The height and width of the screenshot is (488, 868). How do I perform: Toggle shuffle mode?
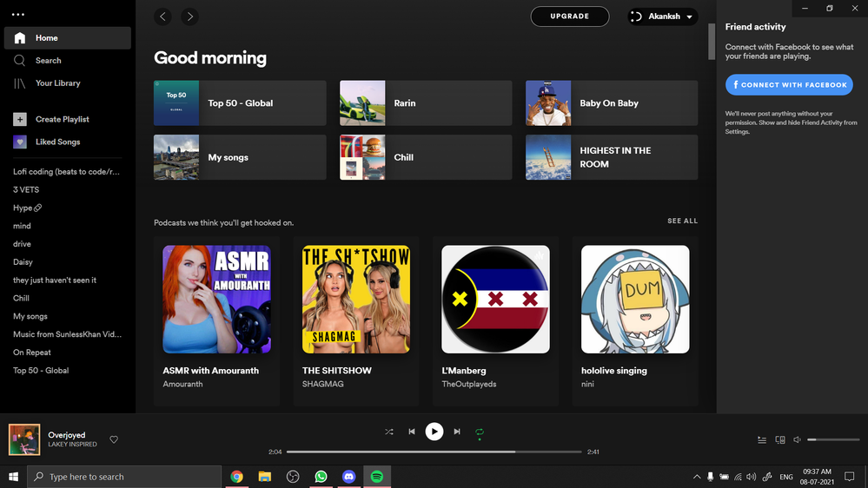click(x=388, y=432)
